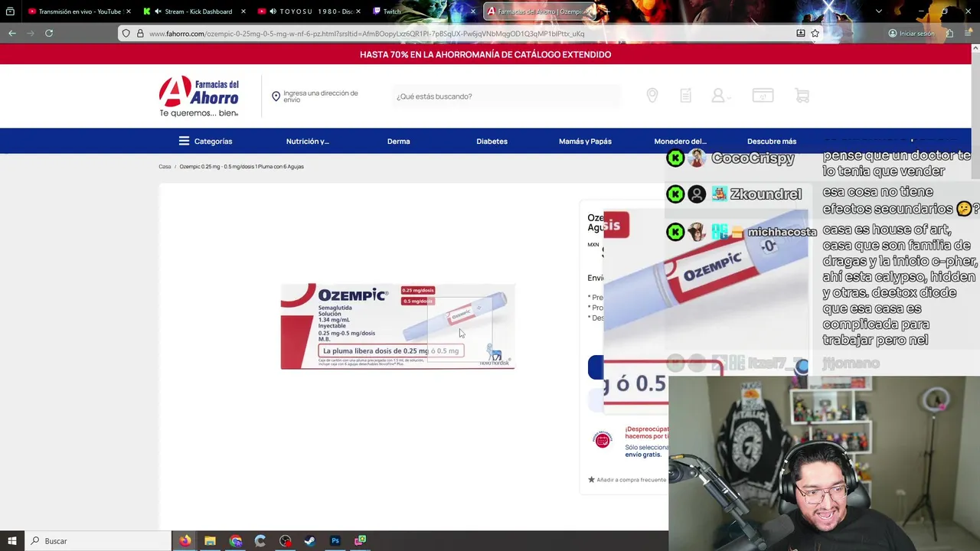The image size is (980, 551).
Task: Open the orders clipboard icon
Action: coord(686,96)
